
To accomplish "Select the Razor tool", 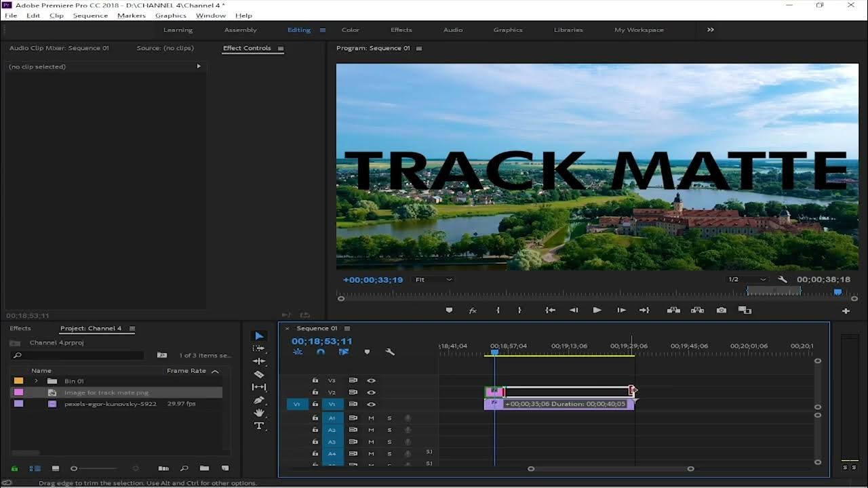I will [x=259, y=374].
